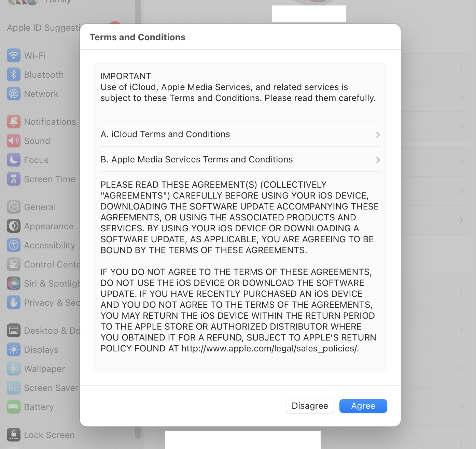Click the Screen Time label in sidebar
476x449 pixels.
click(x=50, y=179)
